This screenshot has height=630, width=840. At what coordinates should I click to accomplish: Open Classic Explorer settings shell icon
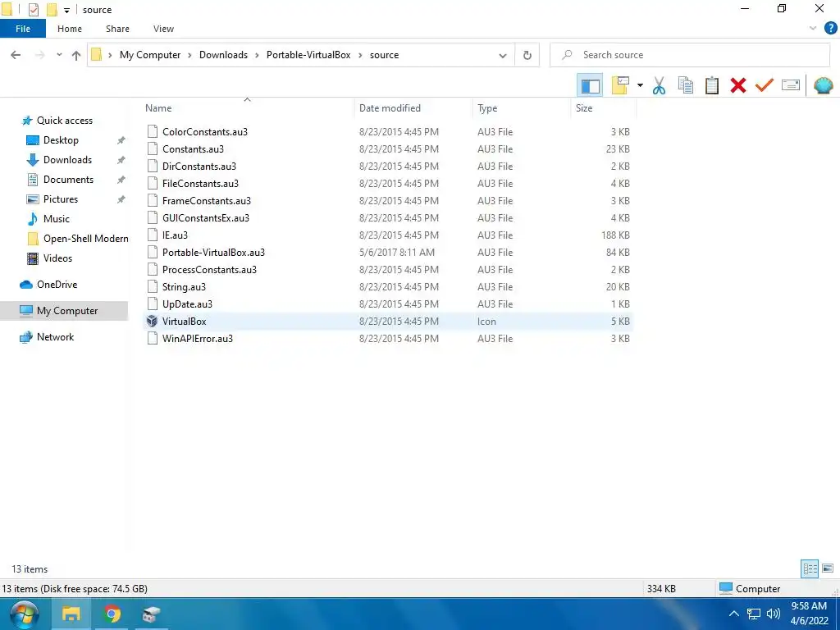[823, 85]
